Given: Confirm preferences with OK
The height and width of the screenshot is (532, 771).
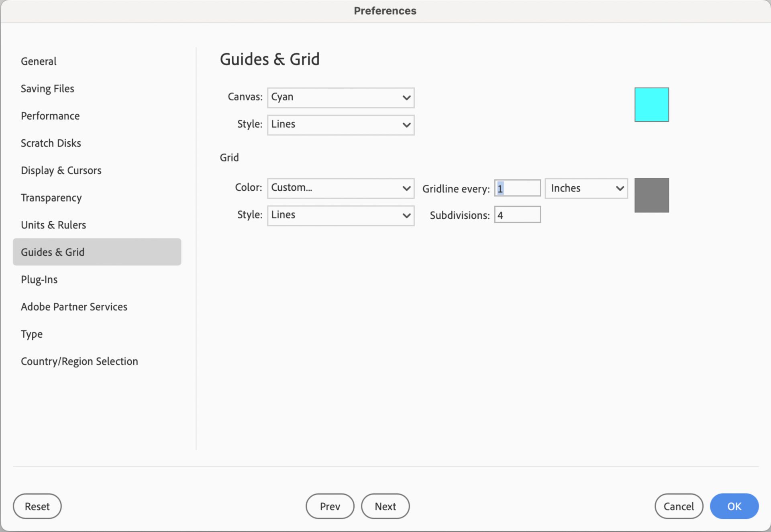Looking at the screenshot, I should pos(734,506).
